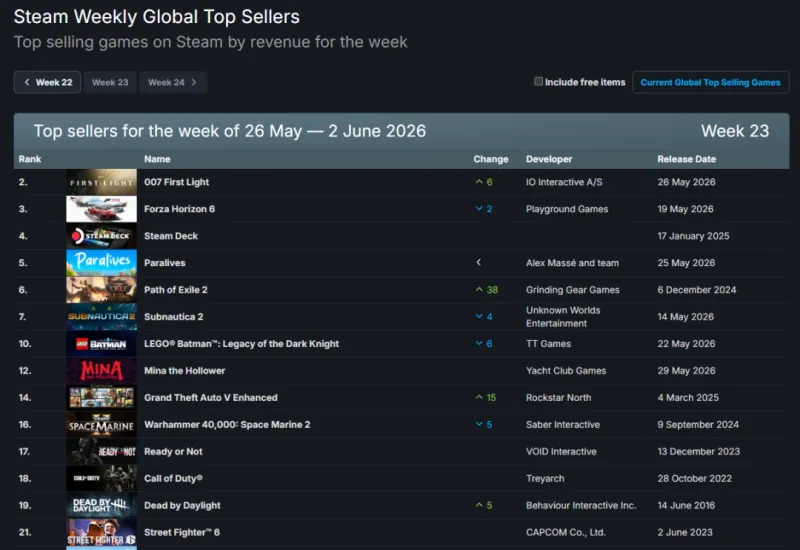Click the Steam Deck logo image
The image size is (800, 550).
[x=101, y=236]
